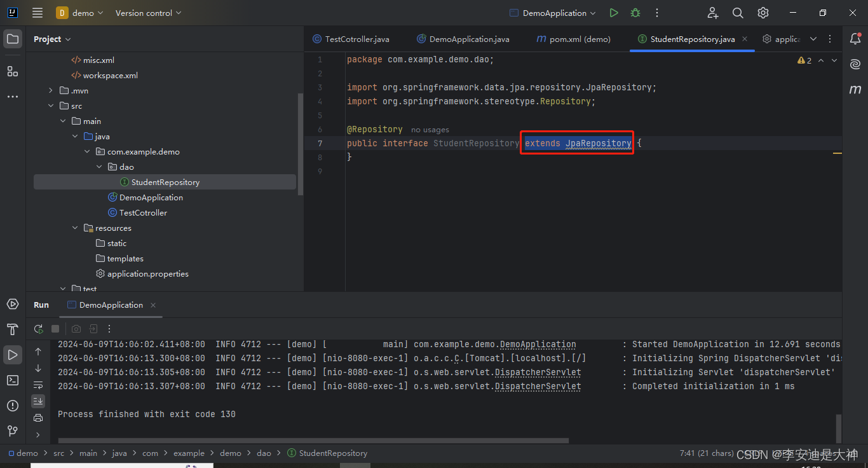The width and height of the screenshot is (868, 468).
Task: Print the console output
Action: [x=38, y=418]
